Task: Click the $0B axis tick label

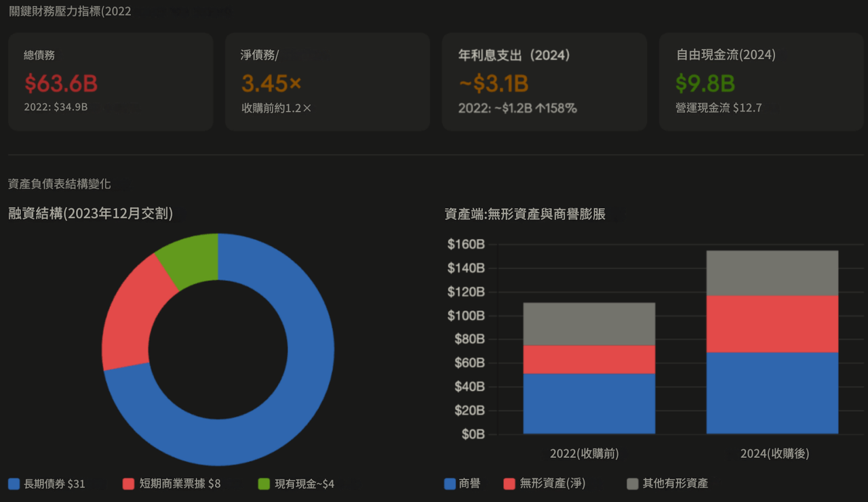Action: [473, 434]
